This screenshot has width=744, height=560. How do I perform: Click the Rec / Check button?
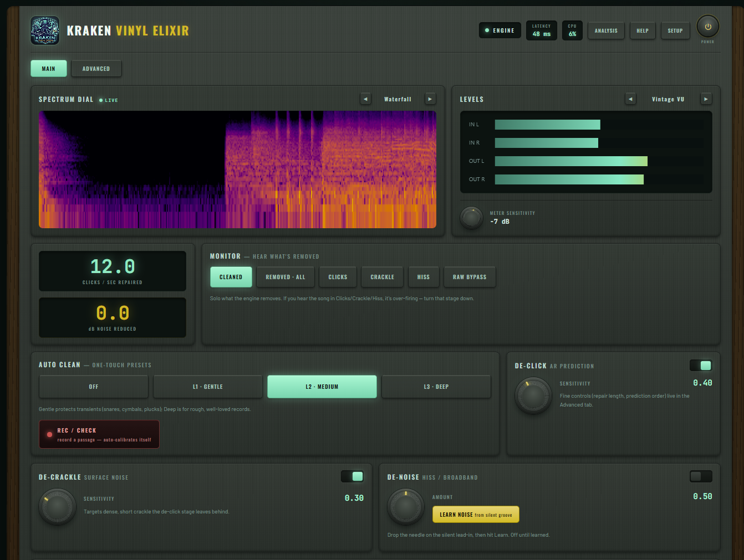point(99,434)
